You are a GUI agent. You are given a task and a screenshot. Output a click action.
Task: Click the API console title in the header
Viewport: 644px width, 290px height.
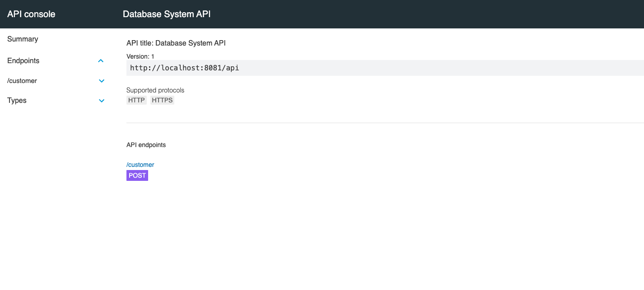click(31, 14)
